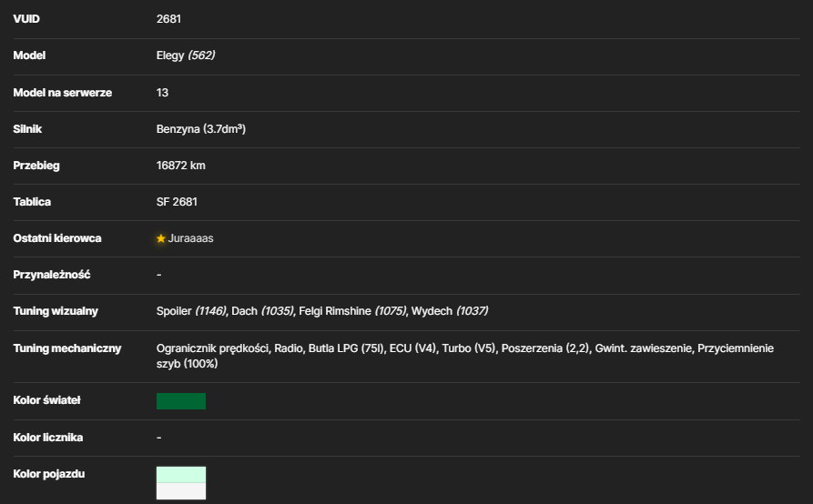Viewport: 813px width, 504px height.
Task: Click the Przebieg row label
Action: click(x=36, y=166)
